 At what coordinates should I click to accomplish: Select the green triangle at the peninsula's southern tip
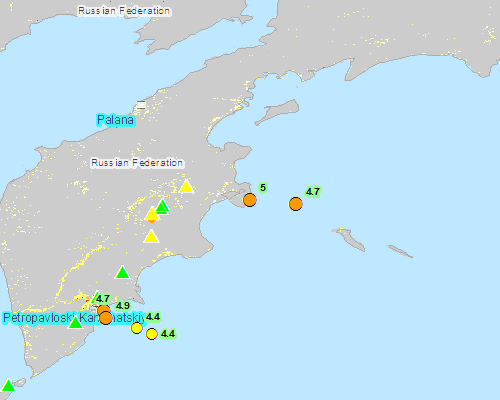(8, 386)
